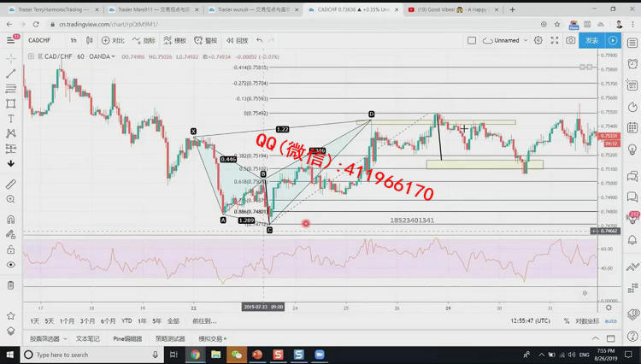Toggle magnet mode on
Screen dimensions: 641x364
click(11, 220)
